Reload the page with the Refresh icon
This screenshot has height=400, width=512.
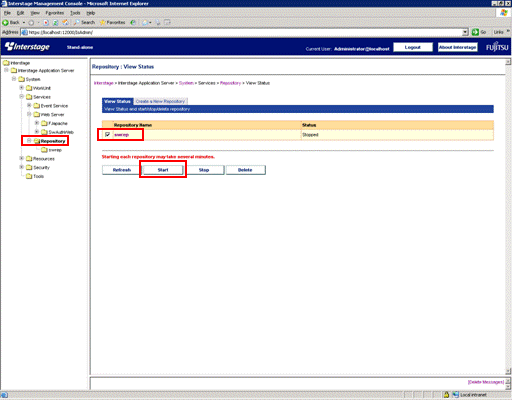[x=55, y=23]
